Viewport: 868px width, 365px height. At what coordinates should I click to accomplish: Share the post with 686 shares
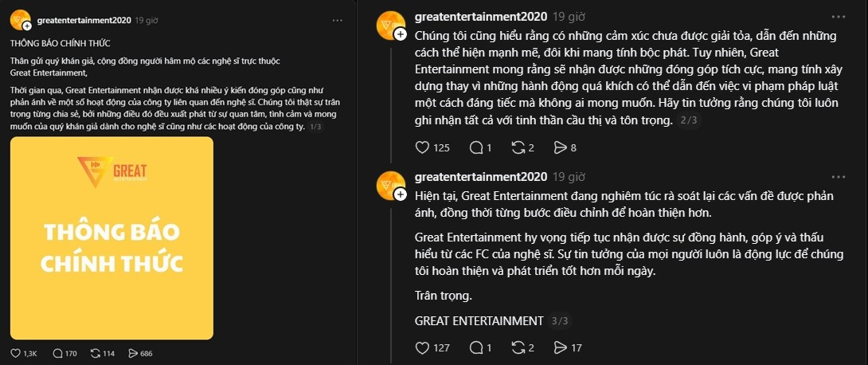pos(132,352)
